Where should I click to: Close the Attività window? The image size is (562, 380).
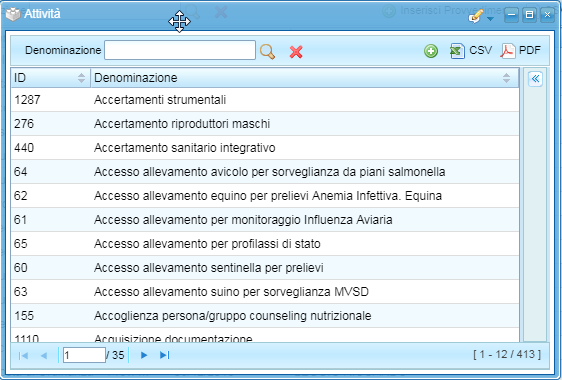tap(547, 15)
